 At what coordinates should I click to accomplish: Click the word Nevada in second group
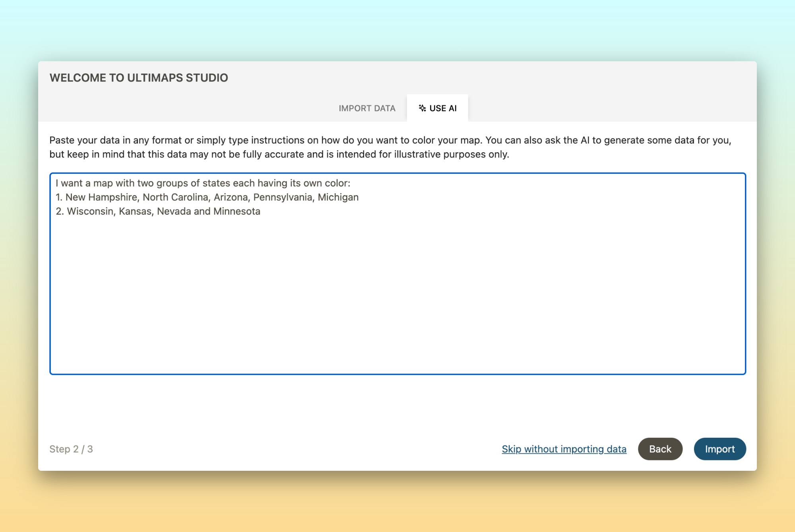click(174, 211)
